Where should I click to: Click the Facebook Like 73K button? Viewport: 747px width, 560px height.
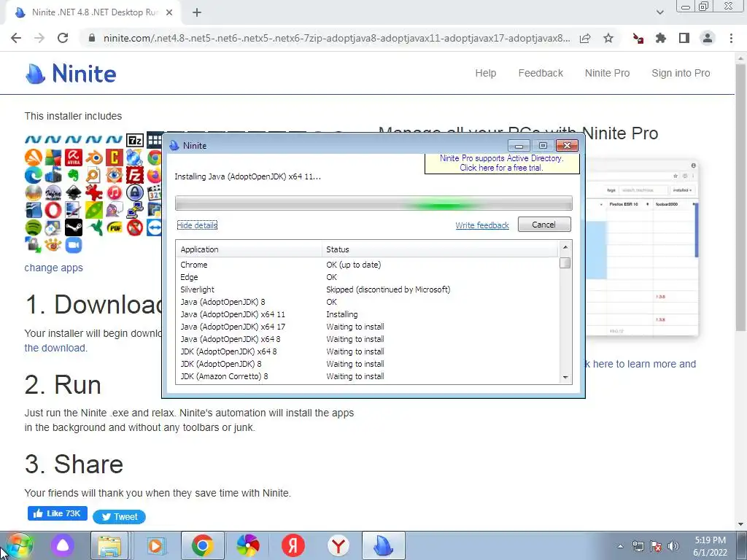coord(57,513)
